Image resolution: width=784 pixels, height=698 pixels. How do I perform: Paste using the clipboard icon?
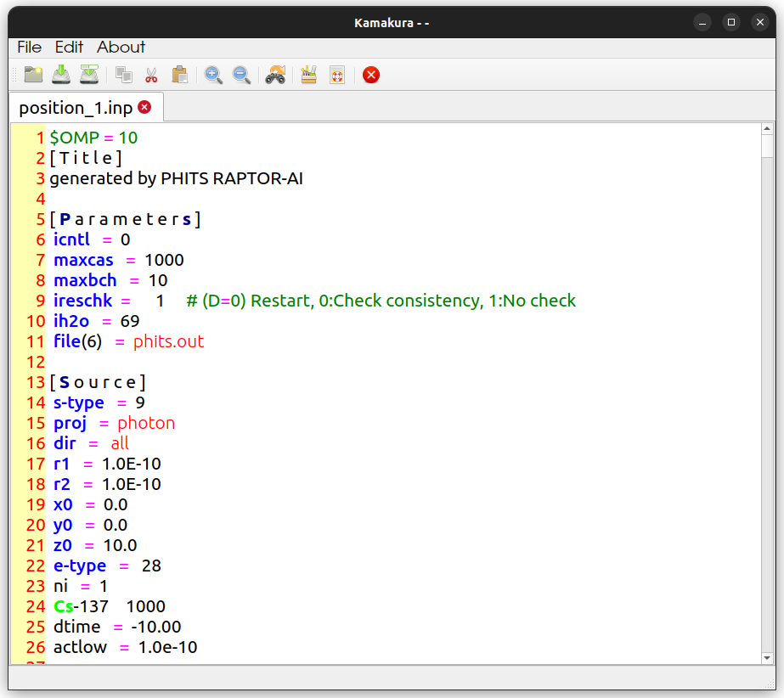[179, 75]
